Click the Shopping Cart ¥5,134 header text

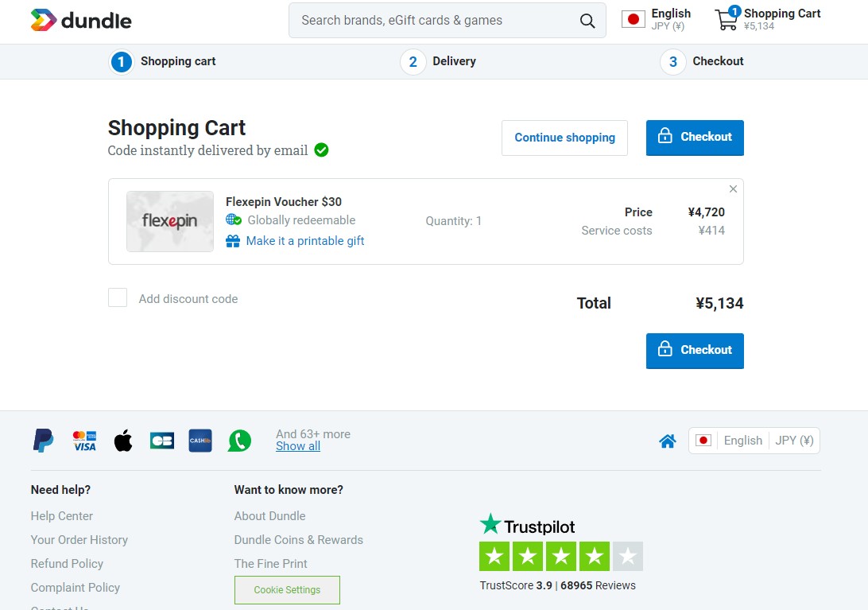781,19
